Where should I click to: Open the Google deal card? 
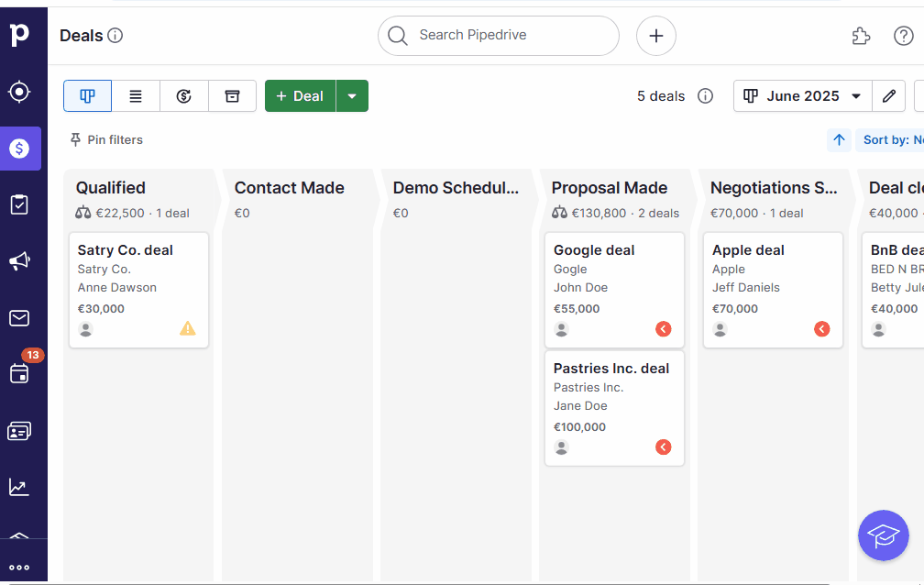tap(614, 290)
